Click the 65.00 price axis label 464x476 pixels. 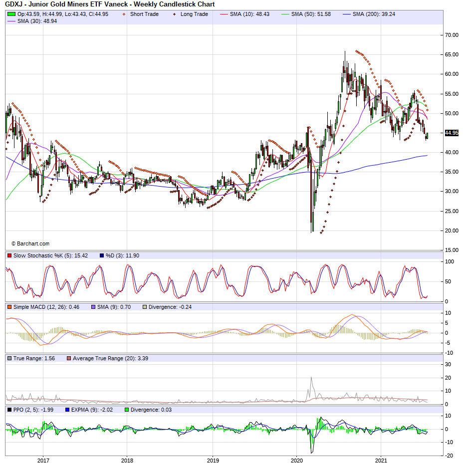click(x=452, y=55)
